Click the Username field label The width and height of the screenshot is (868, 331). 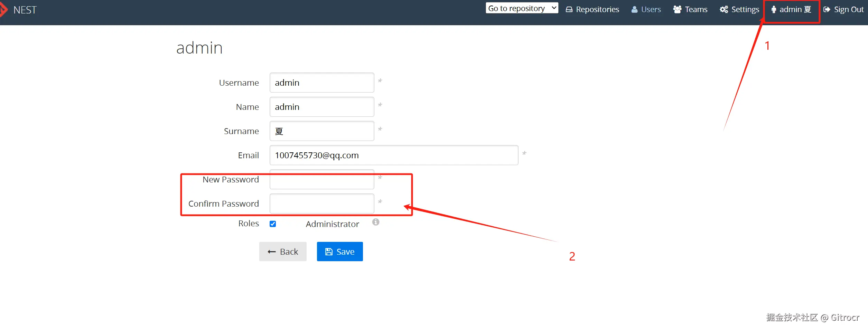(239, 83)
